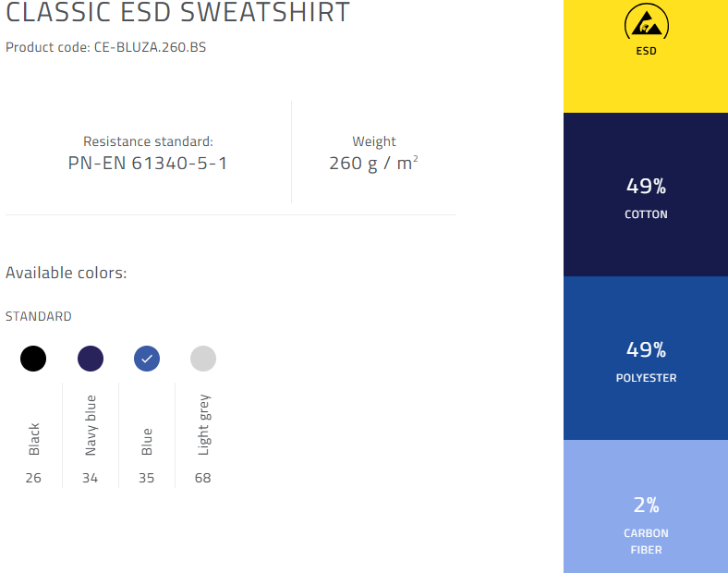Image resolution: width=728 pixels, height=573 pixels.
Task: Click the rotated Black color label
Action: click(x=34, y=439)
